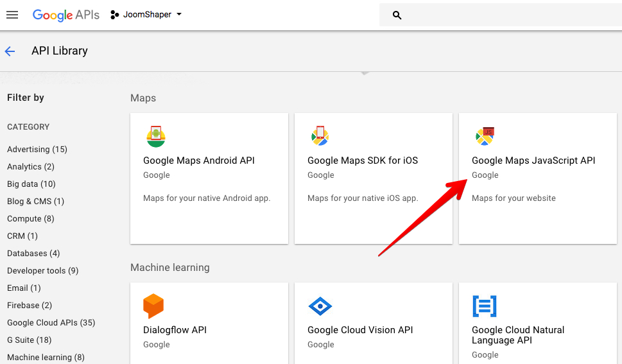Click the search magnifier icon
This screenshot has height=364, width=622.
(x=397, y=15)
